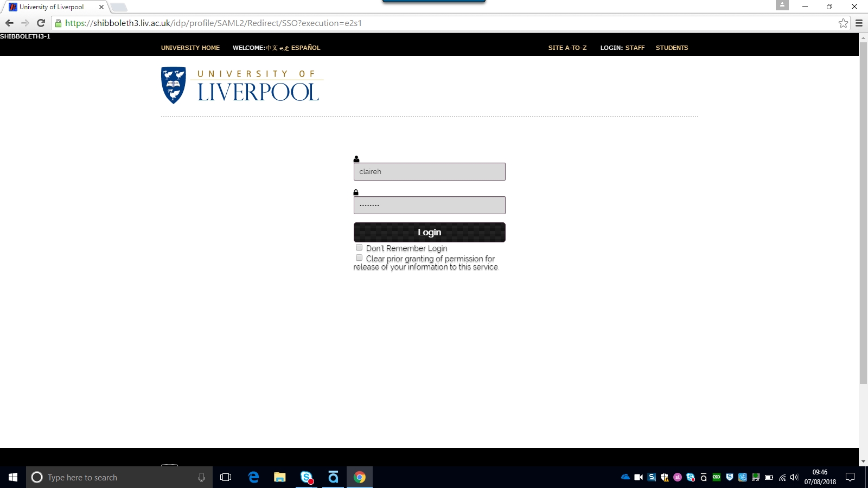This screenshot has height=488, width=868.
Task: Focus the password input field
Action: (x=429, y=205)
